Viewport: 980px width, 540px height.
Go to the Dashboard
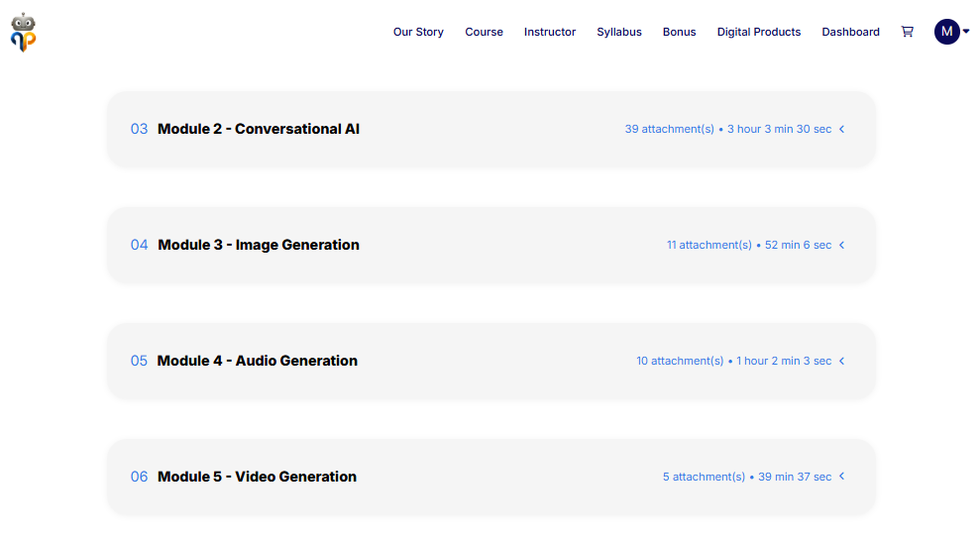(850, 32)
